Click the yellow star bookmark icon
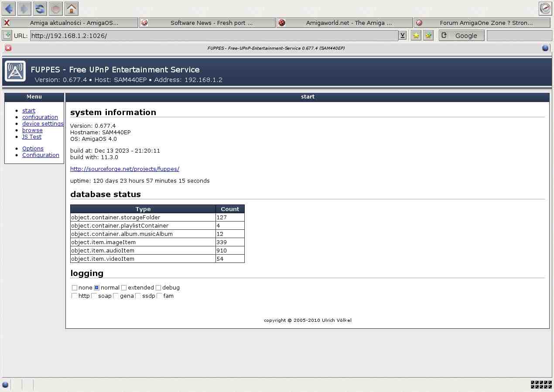Screen dimensions: 554x392 pyautogui.click(x=416, y=36)
